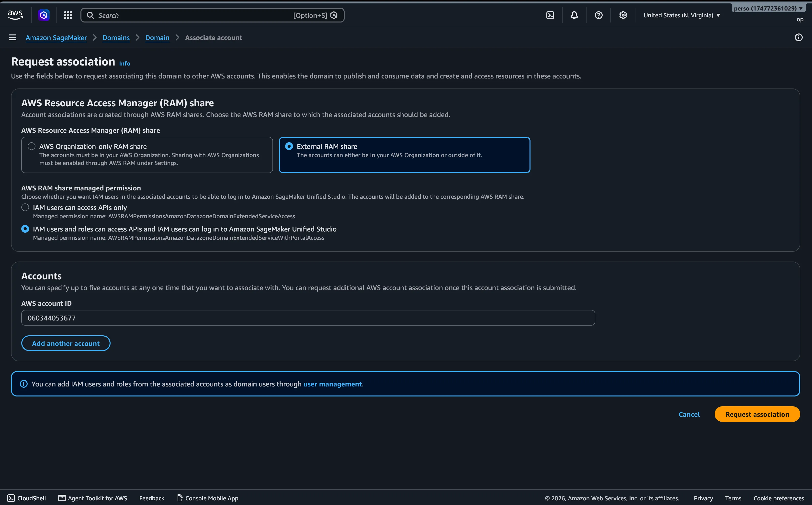Focus the AWS account ID field

308,318
